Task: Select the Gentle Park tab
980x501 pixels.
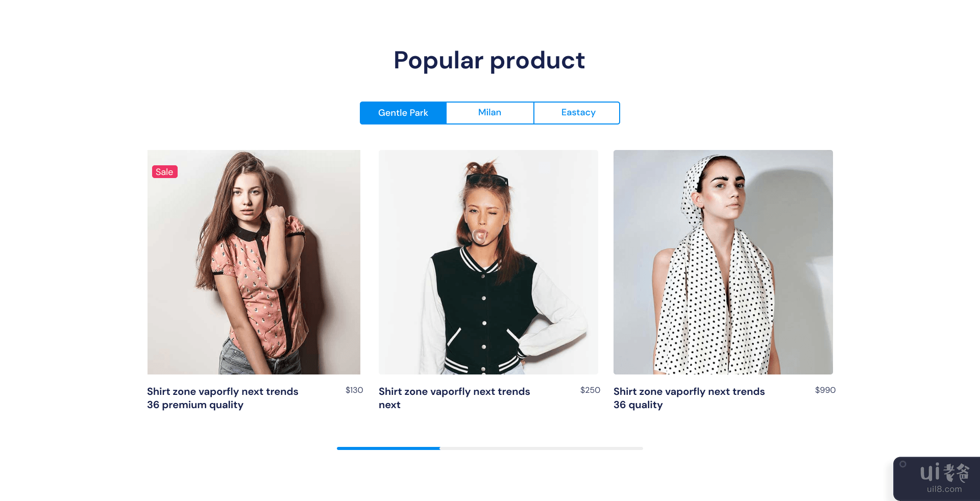Action: pyautogui.click(x=403, y=113)
